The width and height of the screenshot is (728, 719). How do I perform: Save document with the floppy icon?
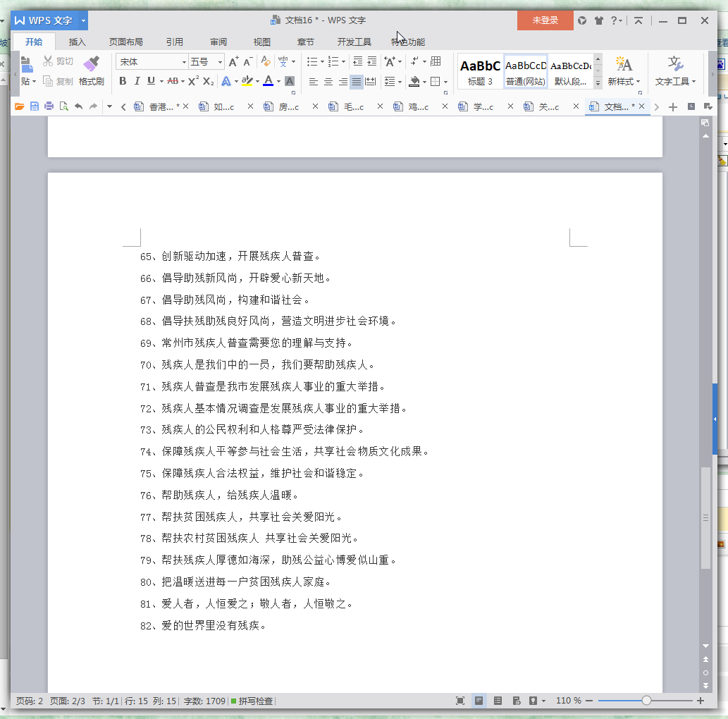click(35, 106)
